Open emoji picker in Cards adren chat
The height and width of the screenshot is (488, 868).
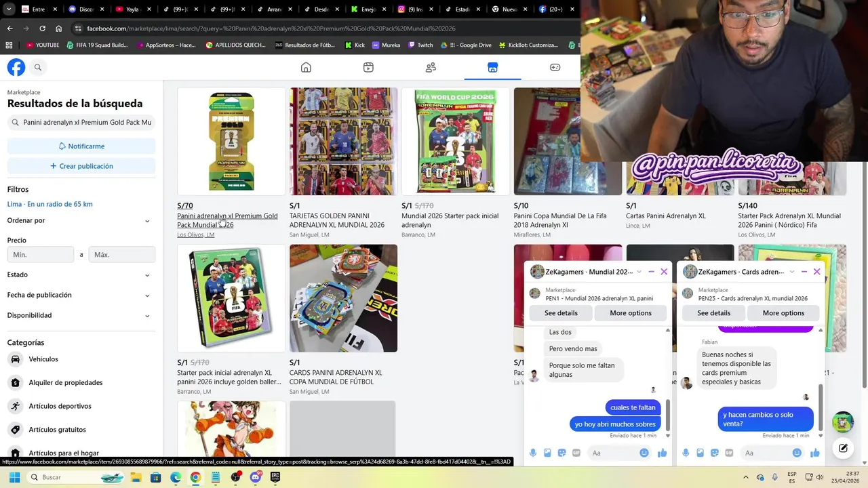click(x=797, y=453)
